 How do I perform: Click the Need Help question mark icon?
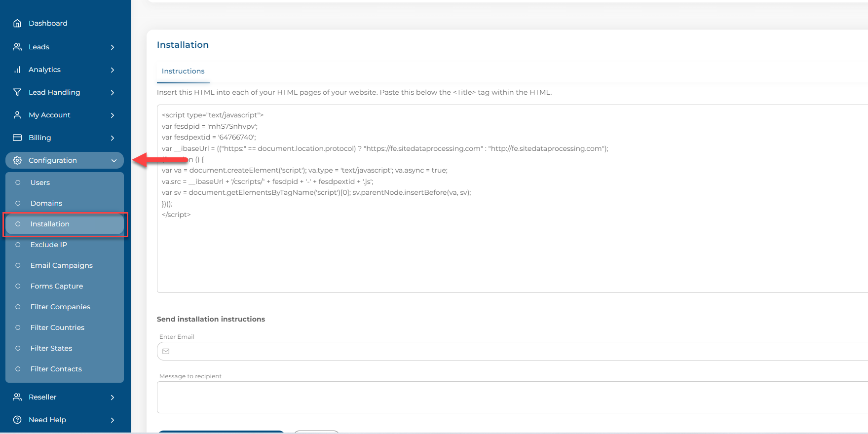point(17,420)
